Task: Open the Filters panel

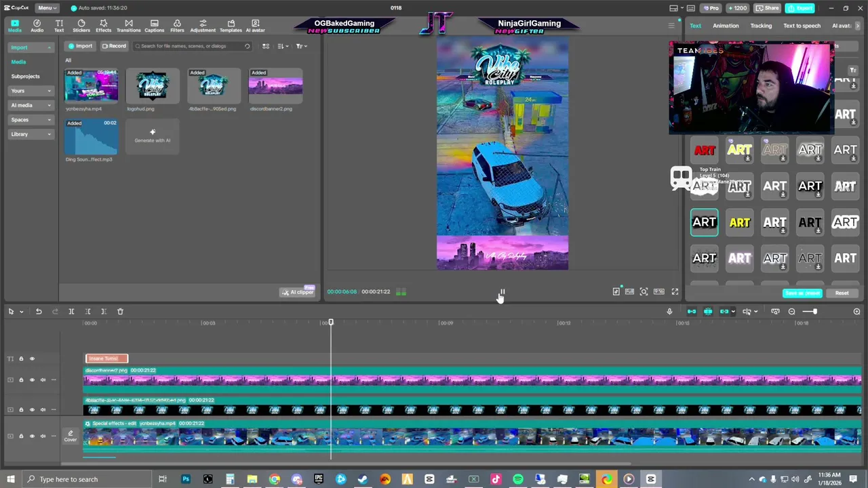Action: point(177,26)
